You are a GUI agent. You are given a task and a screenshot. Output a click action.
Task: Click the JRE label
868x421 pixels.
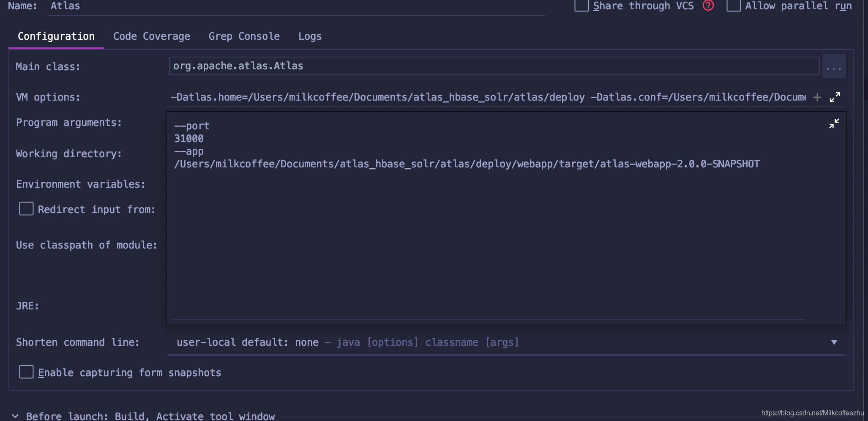(27, 306)
